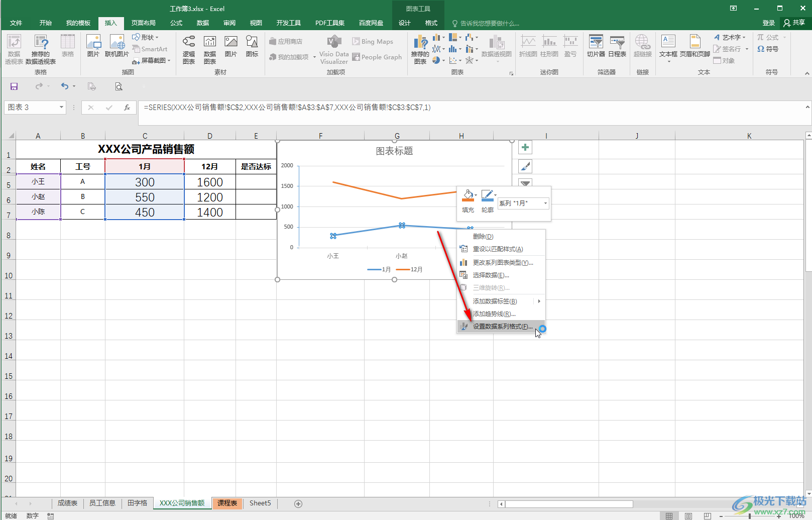
Task: Open Recommended Charts
Action: pyautogui.click(x=420, y=49)
